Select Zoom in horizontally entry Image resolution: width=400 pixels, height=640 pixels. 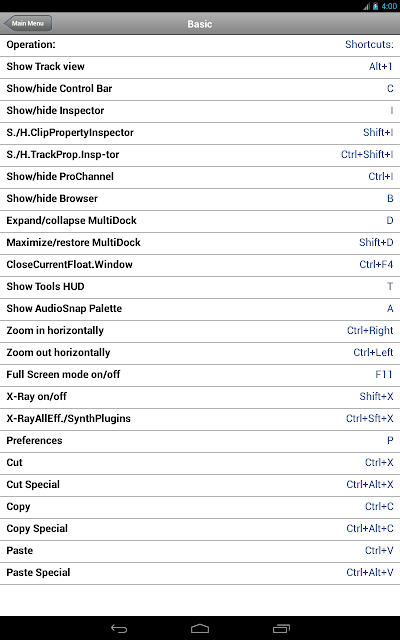pyautogui.click(x=200, y=331)
